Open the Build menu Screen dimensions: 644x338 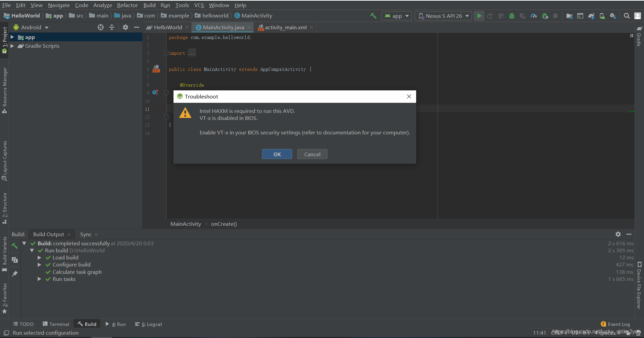(149, 5)
